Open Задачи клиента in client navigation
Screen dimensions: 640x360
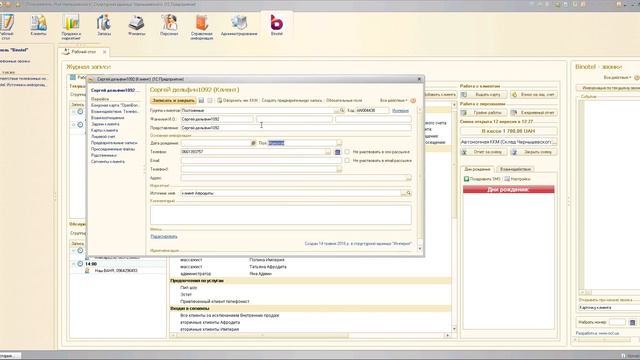[105, 124]
